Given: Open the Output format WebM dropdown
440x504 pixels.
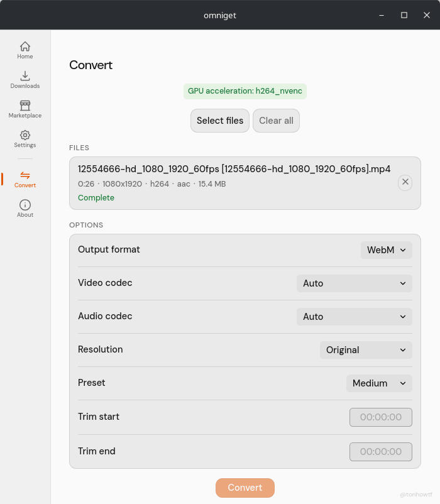Looking at the screenshot, I should pyautogui.click(x=386, y=249).
